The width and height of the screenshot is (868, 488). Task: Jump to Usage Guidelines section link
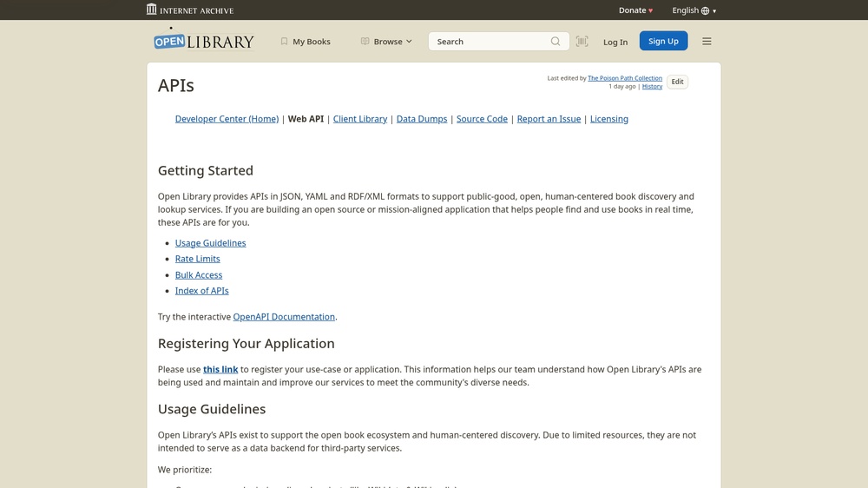click(210, 242)
